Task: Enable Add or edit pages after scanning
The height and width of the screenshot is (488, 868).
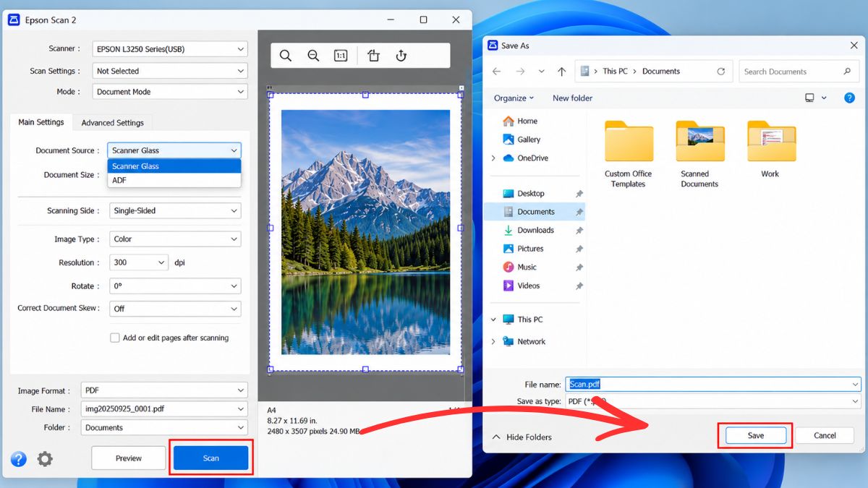Action: 114,338
